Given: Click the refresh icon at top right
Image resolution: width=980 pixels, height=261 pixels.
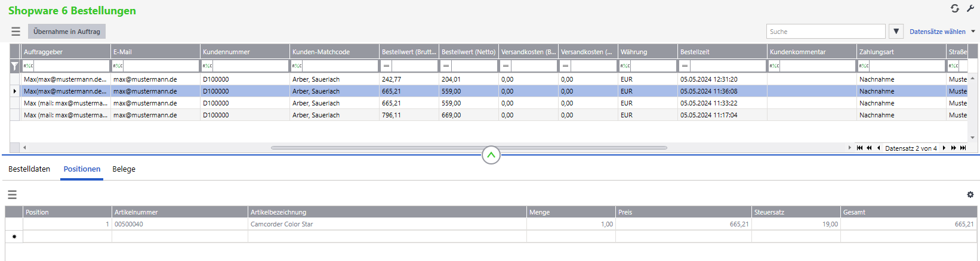Looking at the screenshot, I should (x=955, y=8).
